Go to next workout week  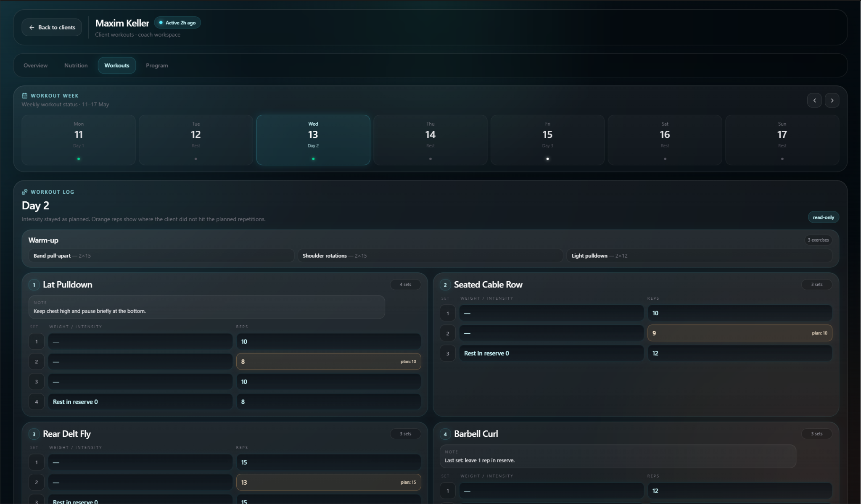click(832, 100)
